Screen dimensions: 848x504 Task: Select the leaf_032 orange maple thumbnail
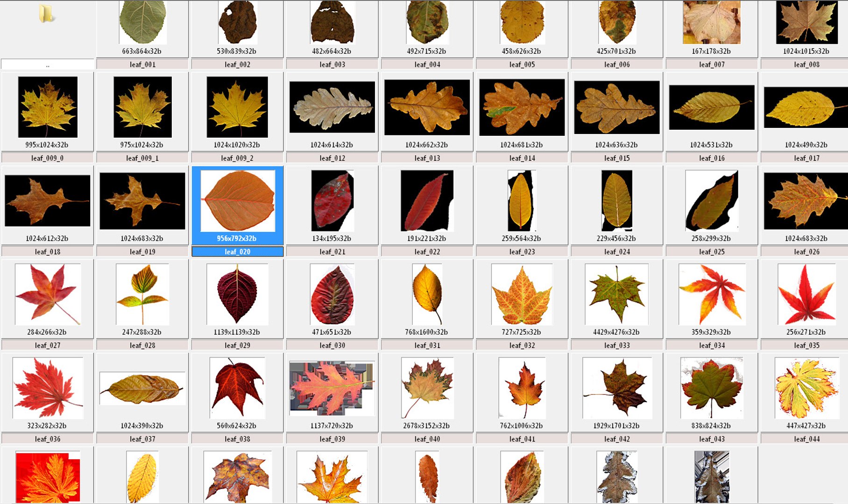click(x=522, y=294)
